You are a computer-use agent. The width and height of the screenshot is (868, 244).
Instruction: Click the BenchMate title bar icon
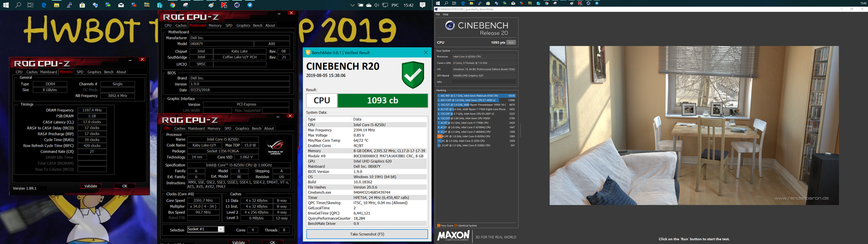(x=308, y=52)
